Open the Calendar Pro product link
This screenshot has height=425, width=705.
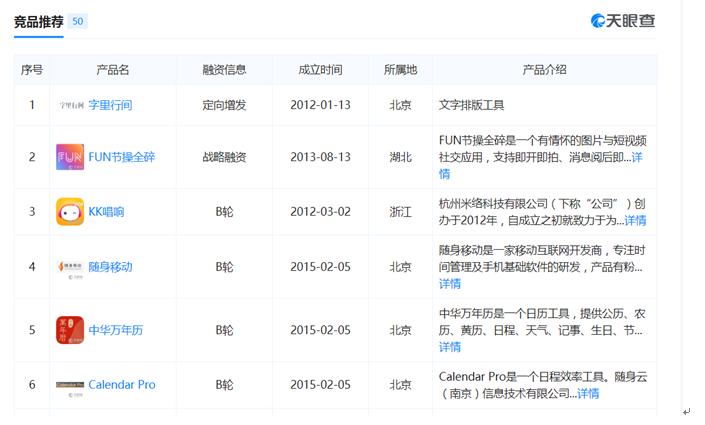122,385
